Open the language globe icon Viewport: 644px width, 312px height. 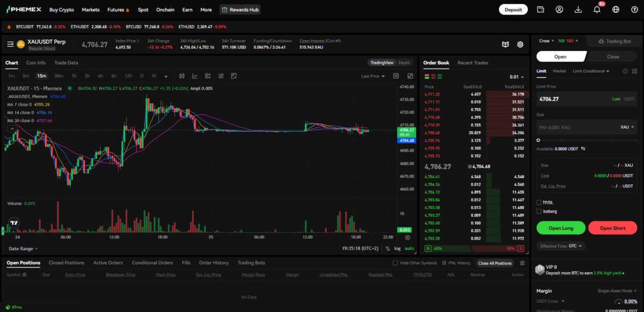coord(616,9)
